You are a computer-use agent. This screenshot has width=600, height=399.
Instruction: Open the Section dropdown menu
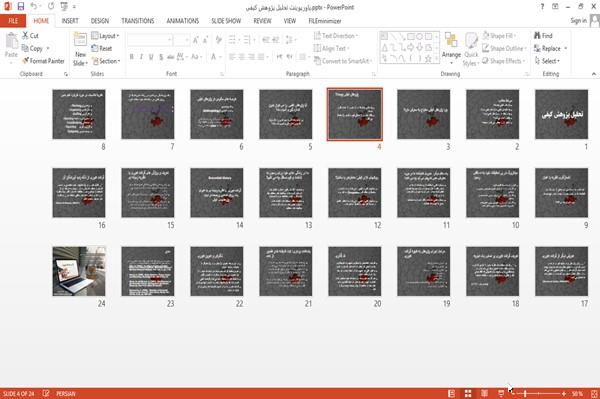(106, 61)
